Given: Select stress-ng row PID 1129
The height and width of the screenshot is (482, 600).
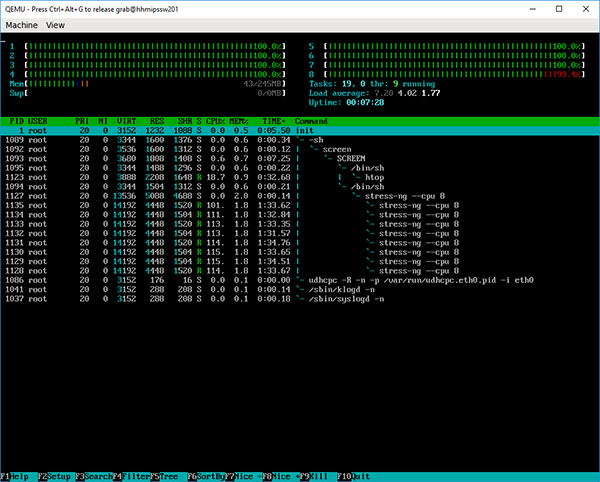Looking at the screenshot, I should [300, 262].
